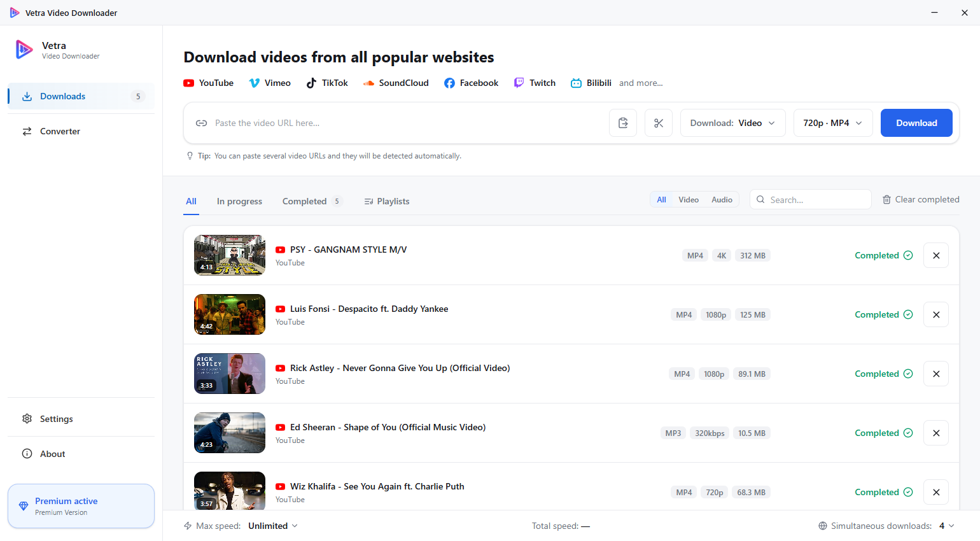Click the Facebook site icon
The image size is (980, 541).
(449, 83)
